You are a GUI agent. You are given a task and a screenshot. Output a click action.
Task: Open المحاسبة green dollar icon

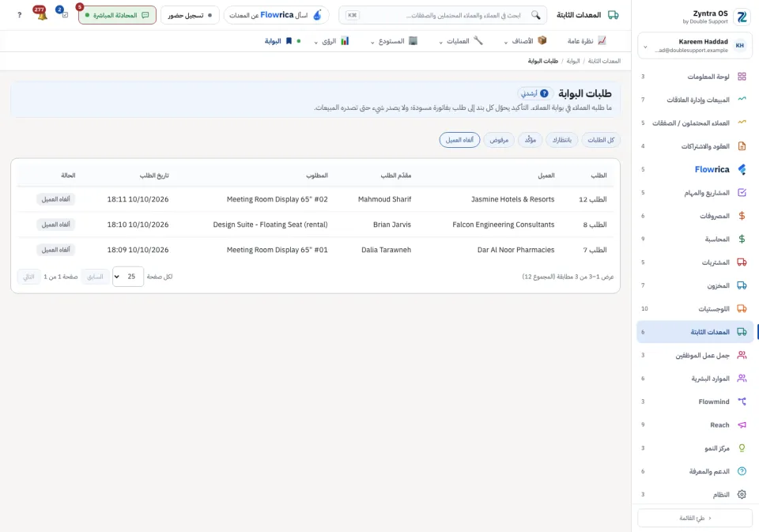pyautogui.click(x=742, y=240)
